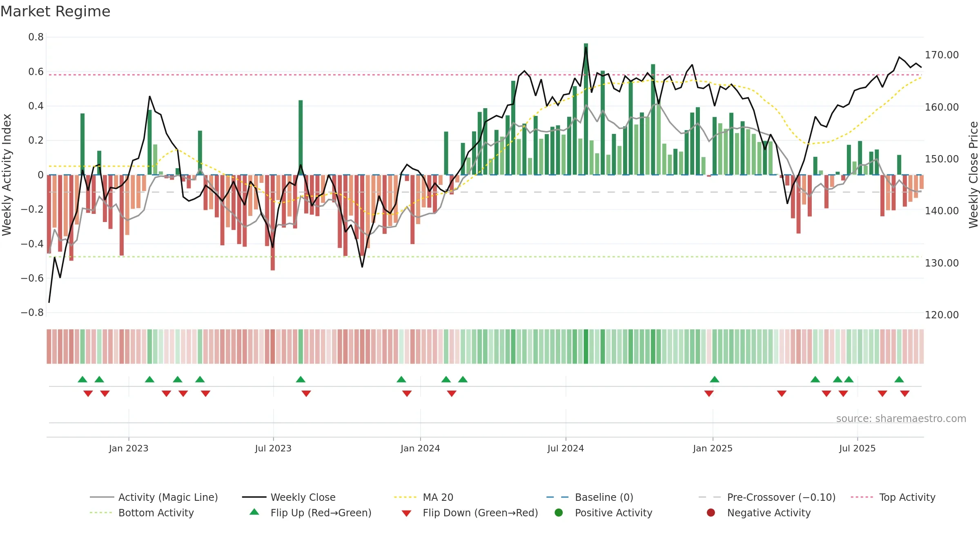Click the 160.00 price axis label
The height and width of the screenshot is (551, 980).
point(942,107)
